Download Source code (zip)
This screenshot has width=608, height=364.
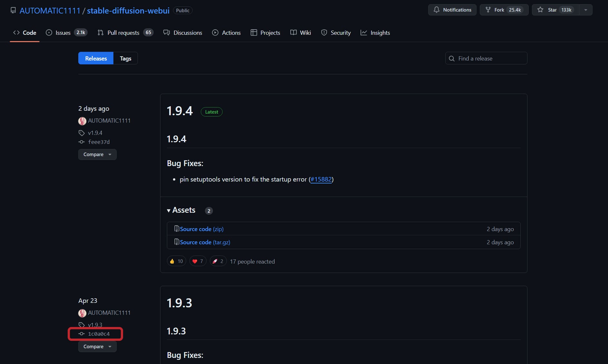pos(202,229)
